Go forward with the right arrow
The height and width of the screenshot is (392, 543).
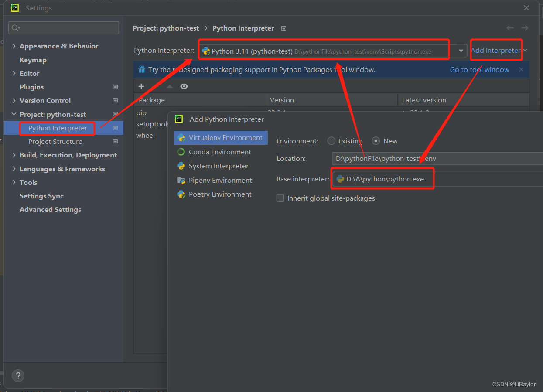tap(525, 28)
